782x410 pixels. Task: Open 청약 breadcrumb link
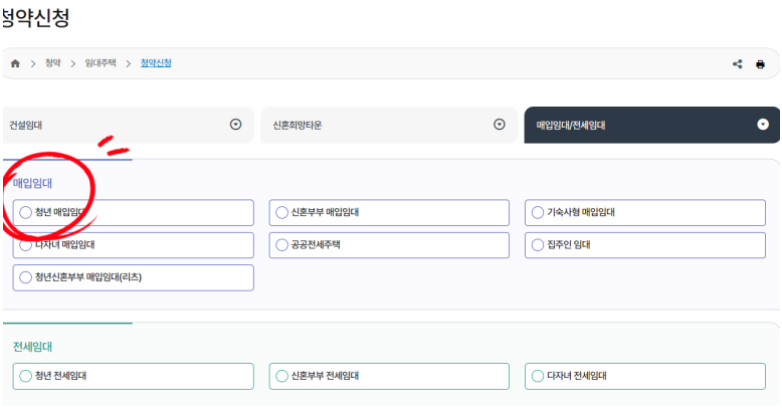[53, 63]
